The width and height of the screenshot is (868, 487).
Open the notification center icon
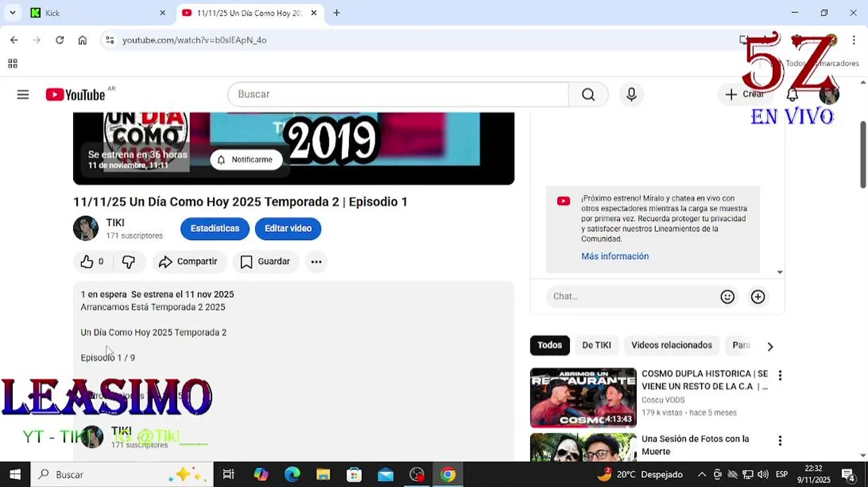point(848,475)
